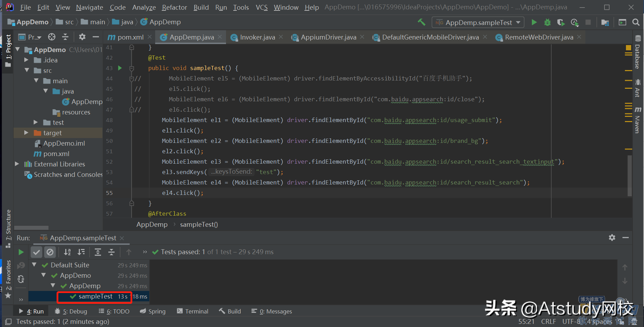644x327 pixels.
Task: Collapse Default Suite test node
Action: tap(34, 265)
